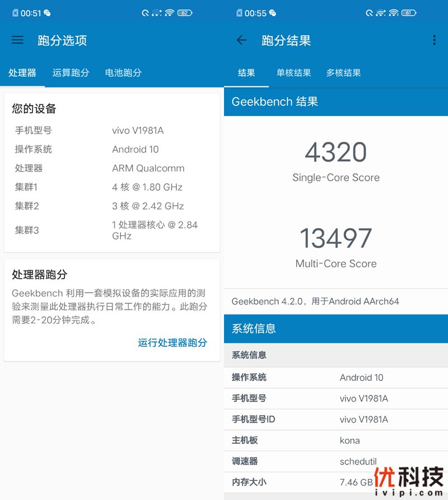
Task: Open the hamburger navigation menu
Action: [17, 40]
